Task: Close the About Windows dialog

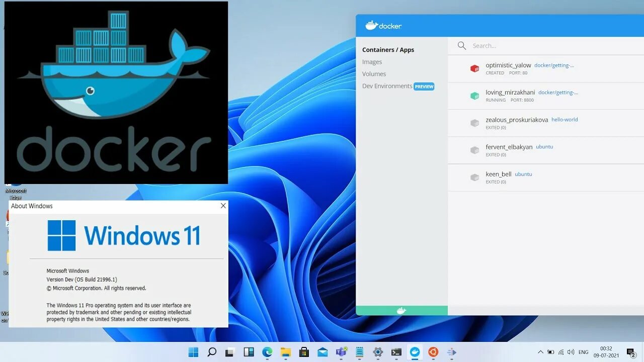Action: pyautogui.click(x=223, y=206)
